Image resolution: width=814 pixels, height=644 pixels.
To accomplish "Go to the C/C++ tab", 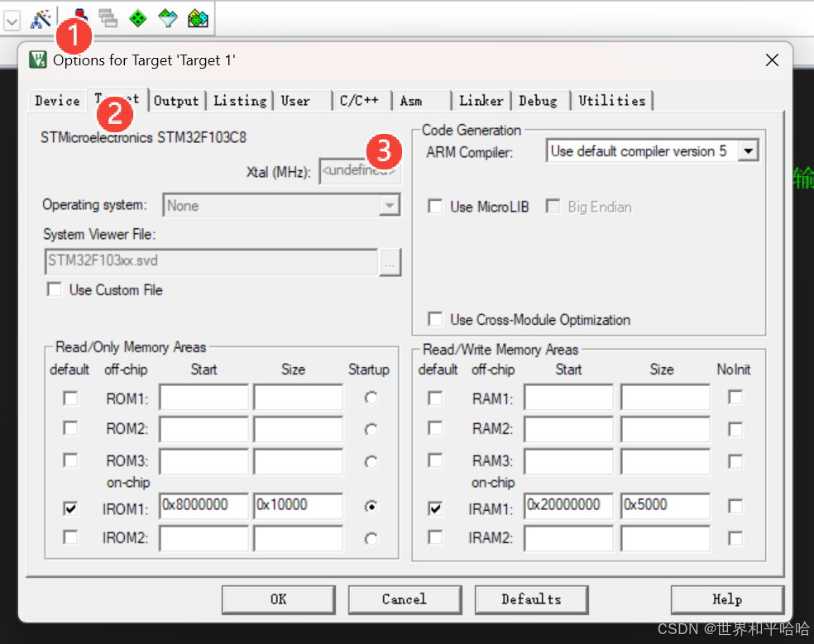I will click(x=359, y=101).
